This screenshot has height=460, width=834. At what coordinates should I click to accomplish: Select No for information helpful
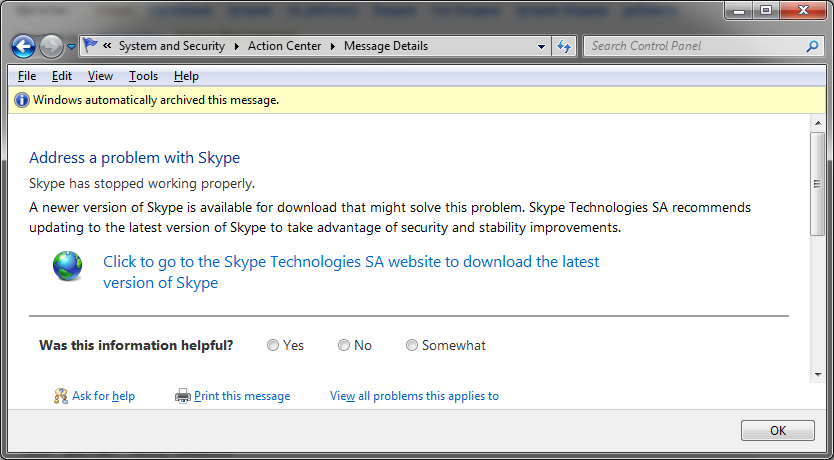344,346
